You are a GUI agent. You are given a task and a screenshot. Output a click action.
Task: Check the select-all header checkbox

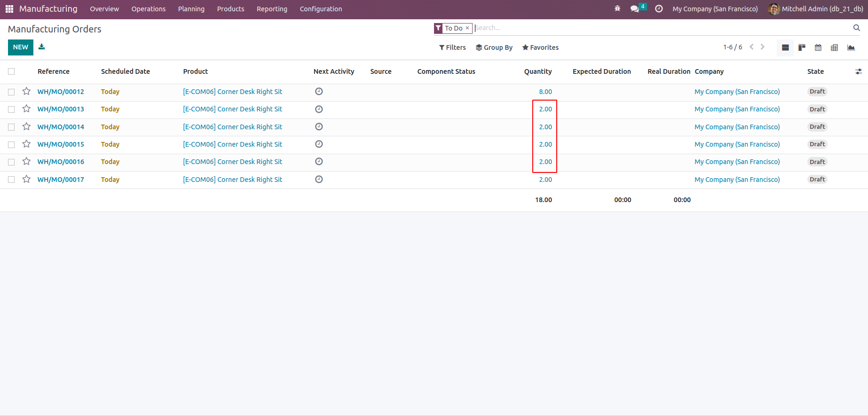[11, 71]
